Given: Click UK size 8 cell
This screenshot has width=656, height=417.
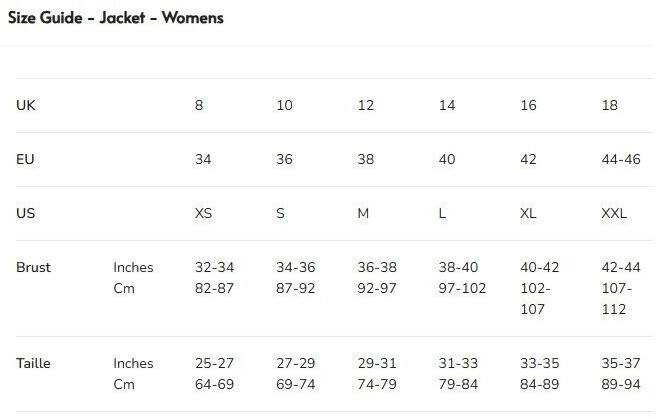Looking at the screenshot, I should (x=199, y=106).
